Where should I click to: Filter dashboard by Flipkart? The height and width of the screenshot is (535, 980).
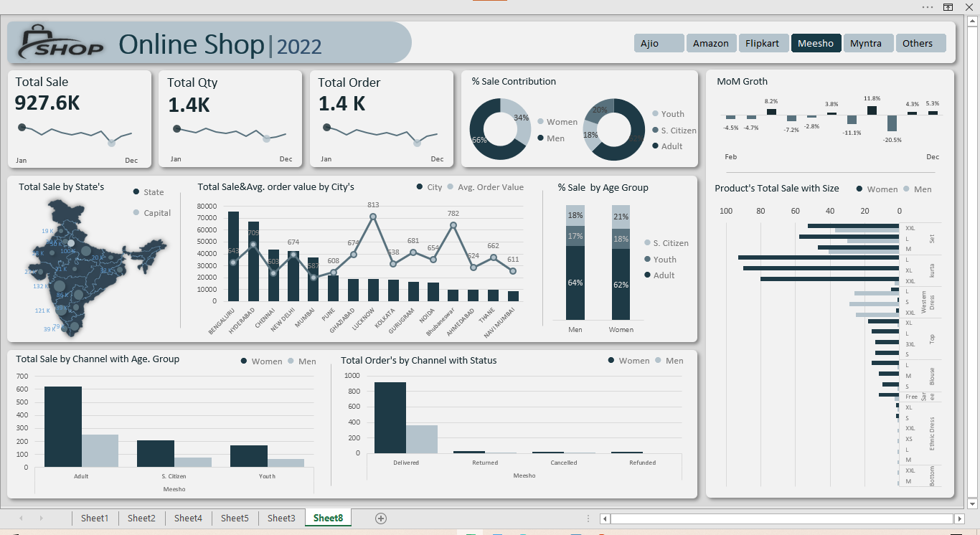[x=763, y=43]
